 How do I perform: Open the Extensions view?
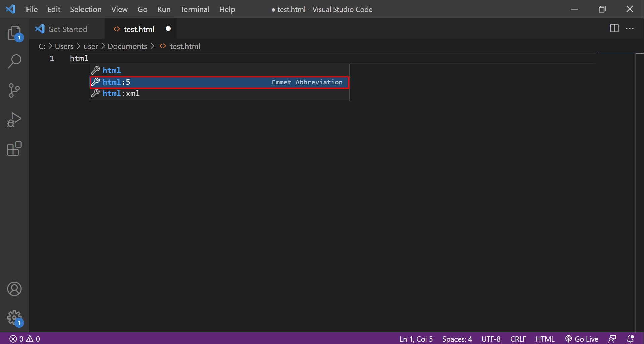(14, 149)
